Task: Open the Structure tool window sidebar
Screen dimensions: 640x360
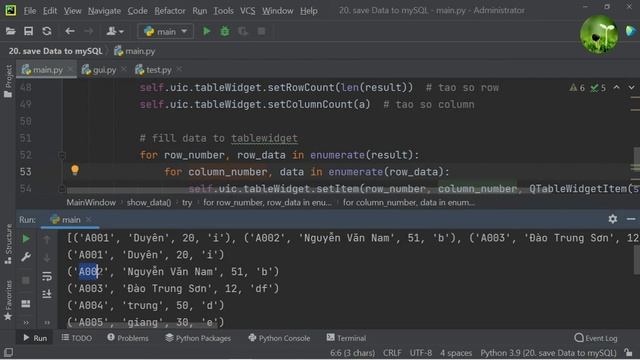Action: [8, 244]
